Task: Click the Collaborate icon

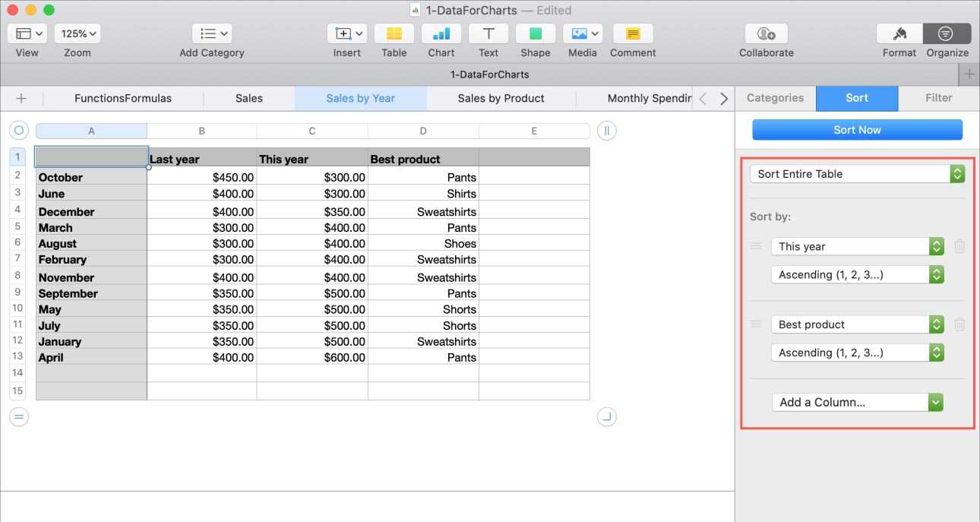Action: pos(766,34)
